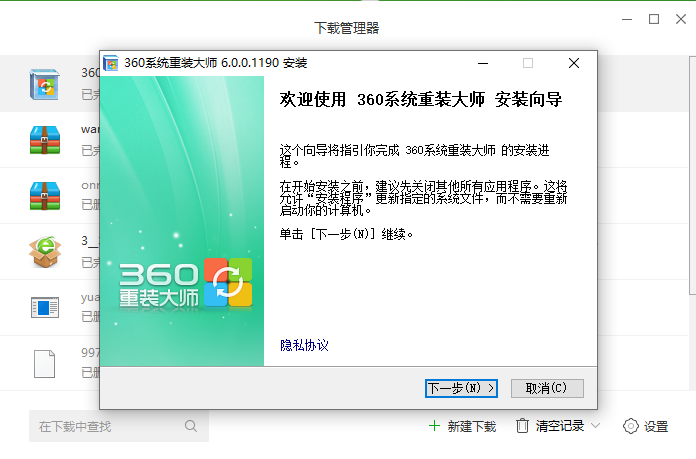This screenshot has width=696, height=459.
Task: Click the 在下载中查找 search input field
Action: [x=119, y=426]
